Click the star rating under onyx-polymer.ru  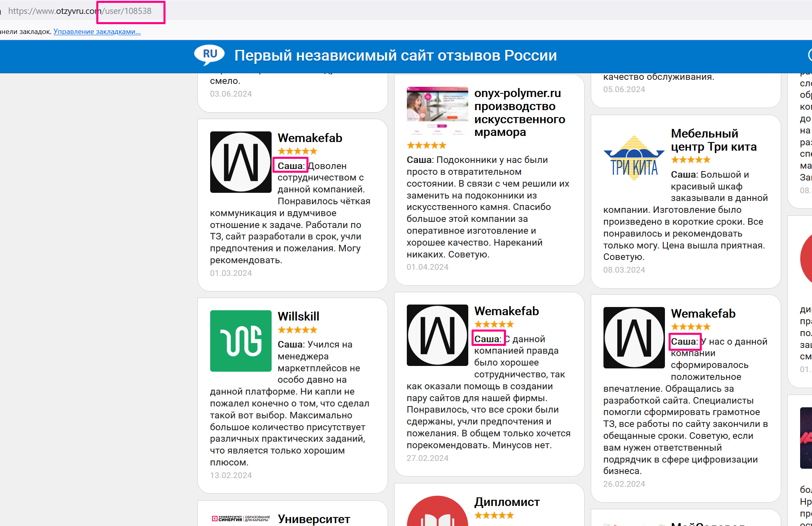click(x=426, y=145)
